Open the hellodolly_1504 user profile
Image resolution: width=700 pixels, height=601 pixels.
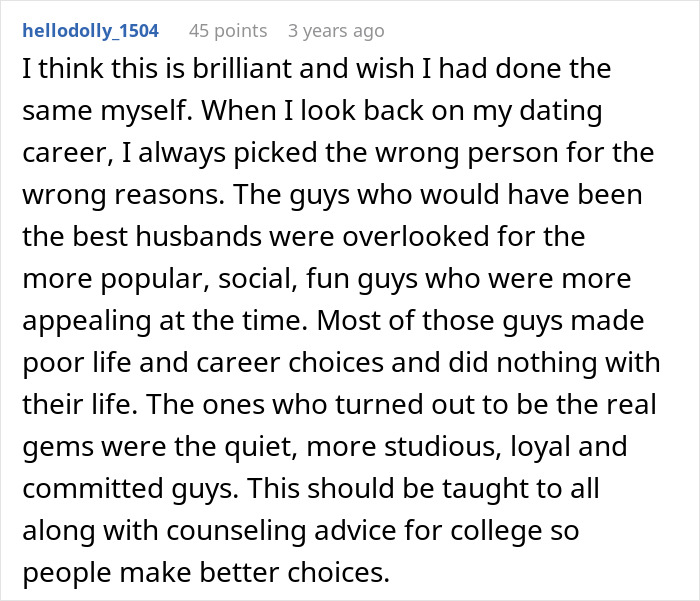coord(88,31)
